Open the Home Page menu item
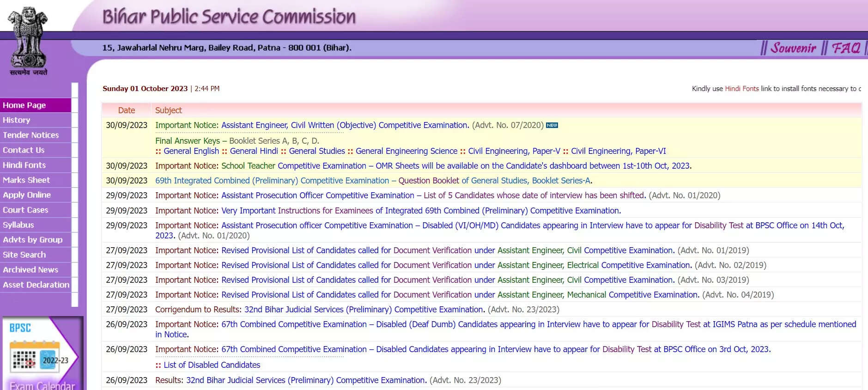 pyautogui.click(x=36, y=105)
